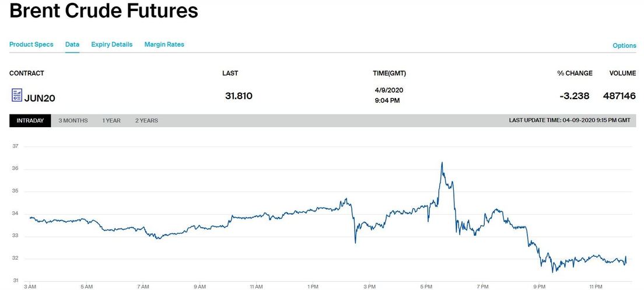Click the chart peak near 5 PM

pos(442,163)
